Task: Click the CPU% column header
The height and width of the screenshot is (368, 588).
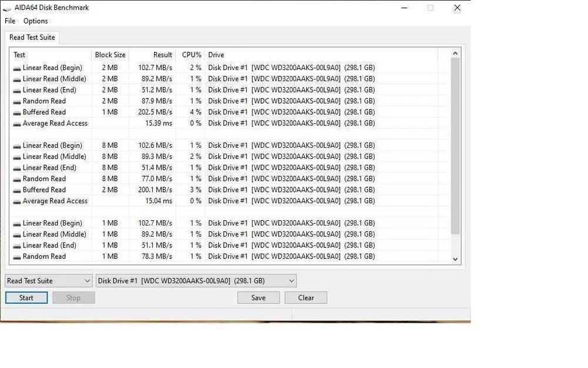Action: click(190, 55)
